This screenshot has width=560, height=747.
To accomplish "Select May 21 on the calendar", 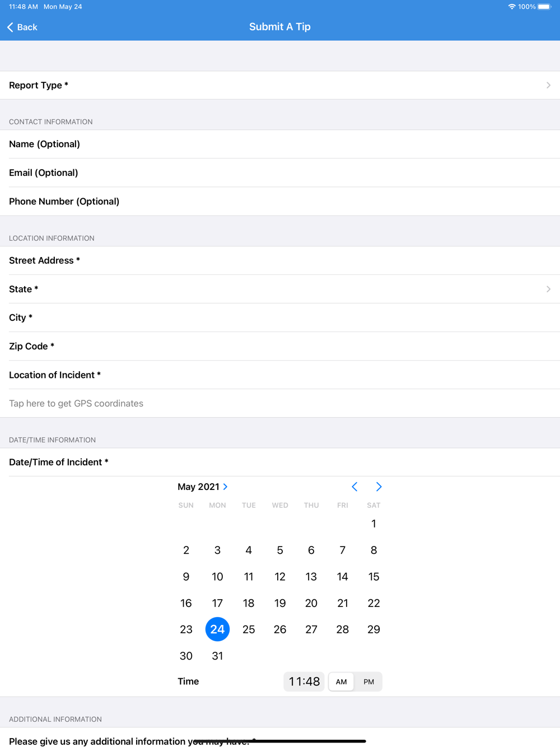I will tap(343, 603).
